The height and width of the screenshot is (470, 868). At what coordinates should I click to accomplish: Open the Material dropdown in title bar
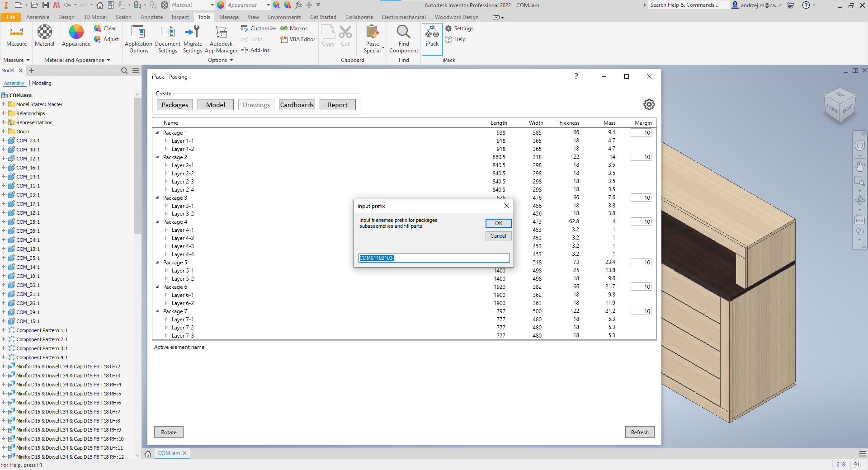(212, 5)
